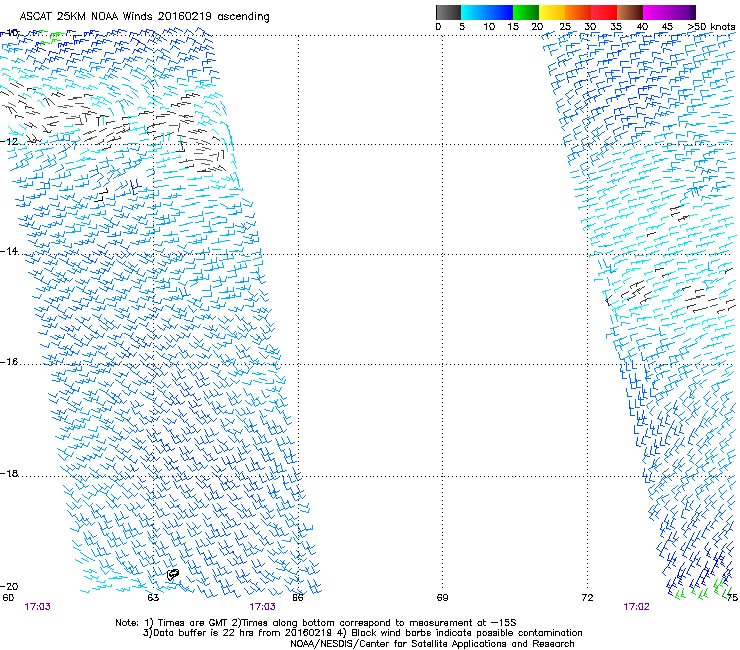
Task: Click the longitude label '69'
Action: point(442,598)
